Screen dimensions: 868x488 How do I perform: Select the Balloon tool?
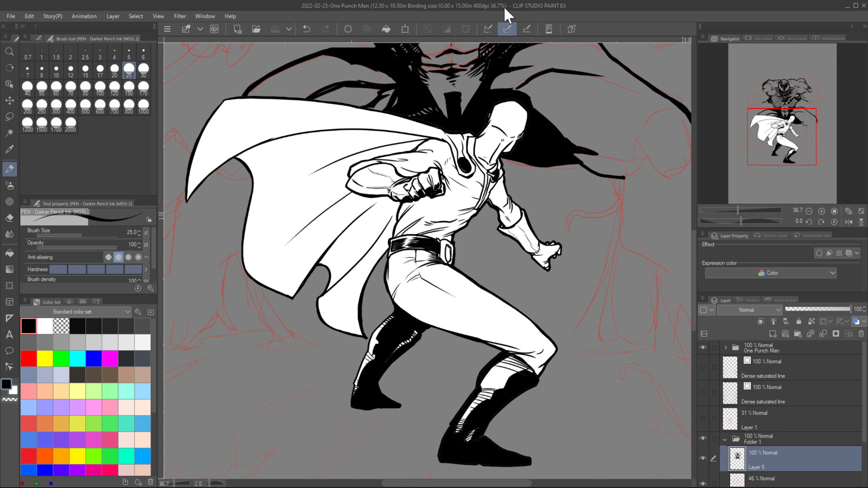click(9, 351)
